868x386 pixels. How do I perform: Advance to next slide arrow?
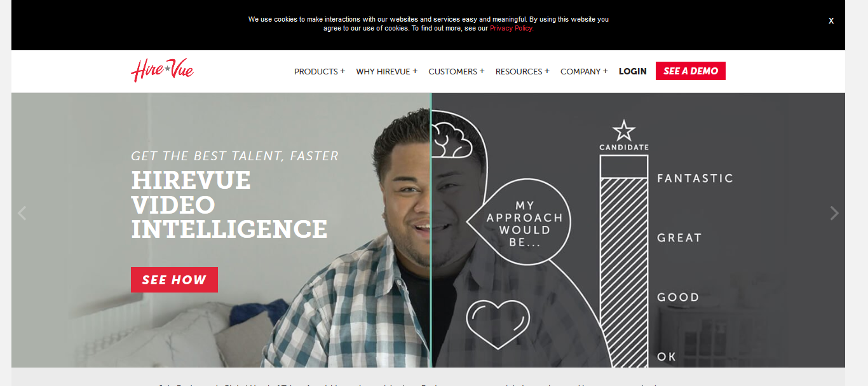tap(834, 213)
